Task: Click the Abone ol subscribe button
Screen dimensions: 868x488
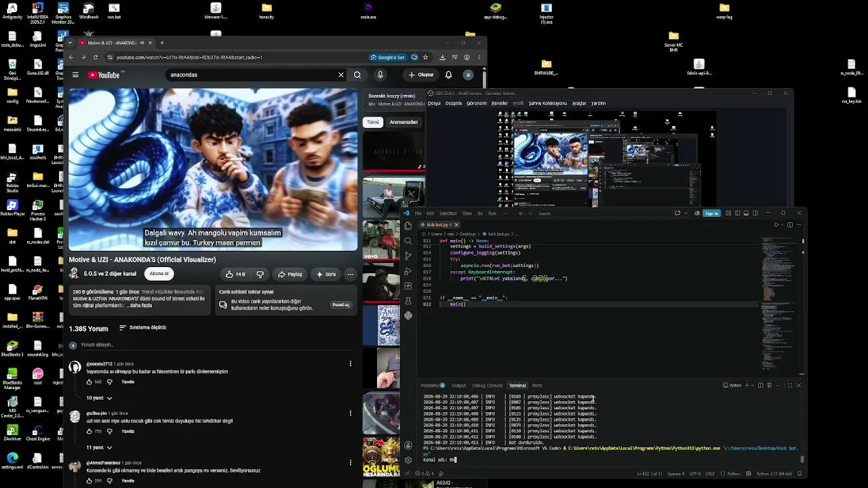Action: click(159, 274)
